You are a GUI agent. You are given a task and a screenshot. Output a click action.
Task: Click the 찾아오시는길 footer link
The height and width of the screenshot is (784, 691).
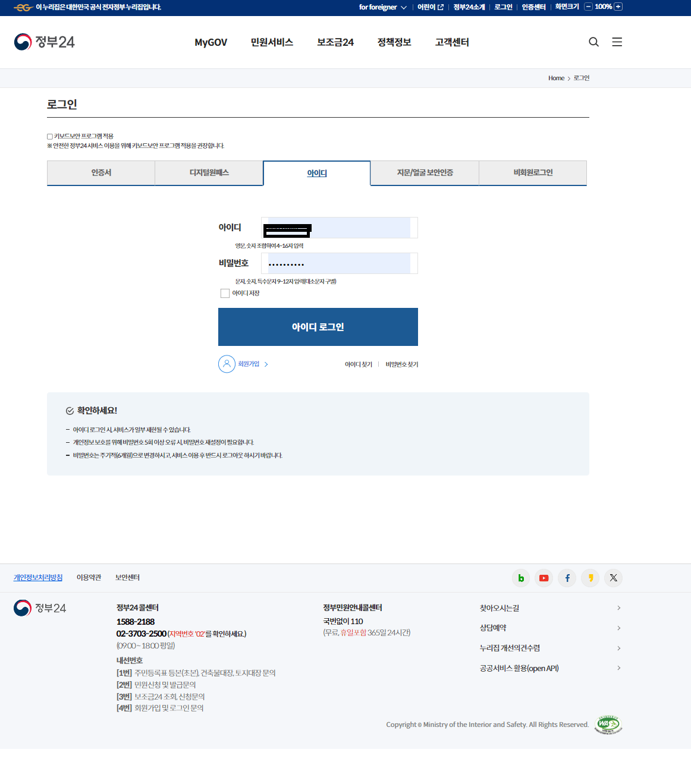pyautogui.click(x=500, y=608)
